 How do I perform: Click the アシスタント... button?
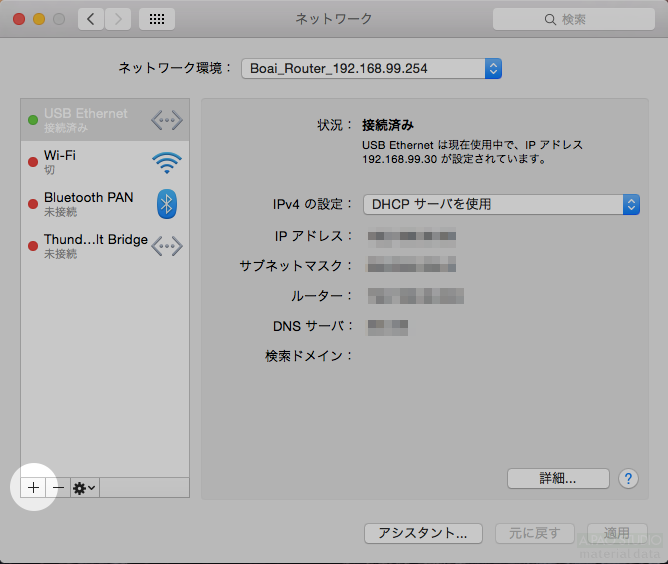(423, 533)
